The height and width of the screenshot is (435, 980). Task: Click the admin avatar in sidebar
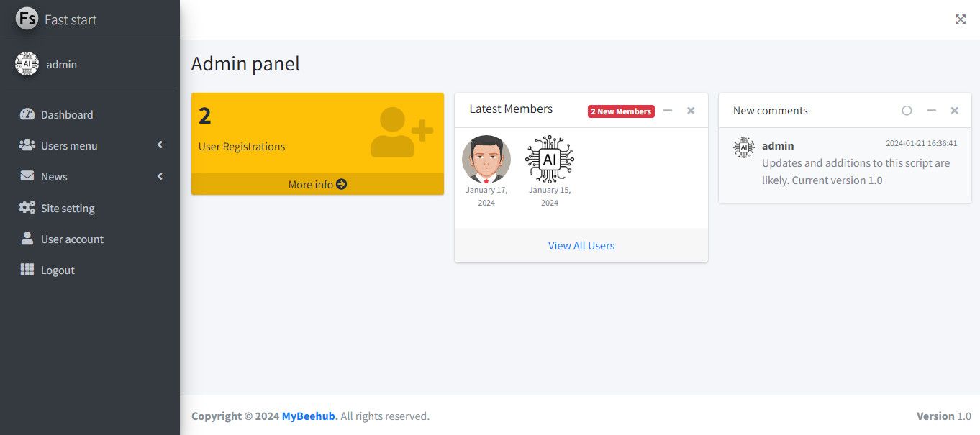(27, 64)
